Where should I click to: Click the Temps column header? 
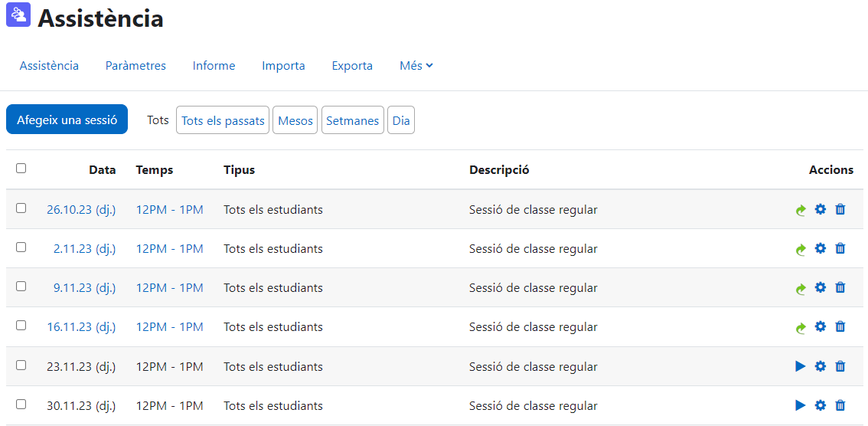[x=155, y=170]
